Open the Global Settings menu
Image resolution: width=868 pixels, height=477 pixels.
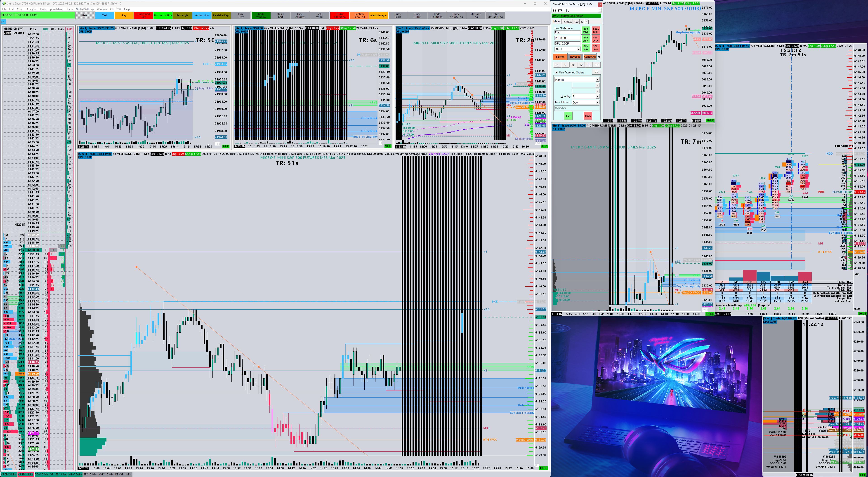(x=85, y=9)
